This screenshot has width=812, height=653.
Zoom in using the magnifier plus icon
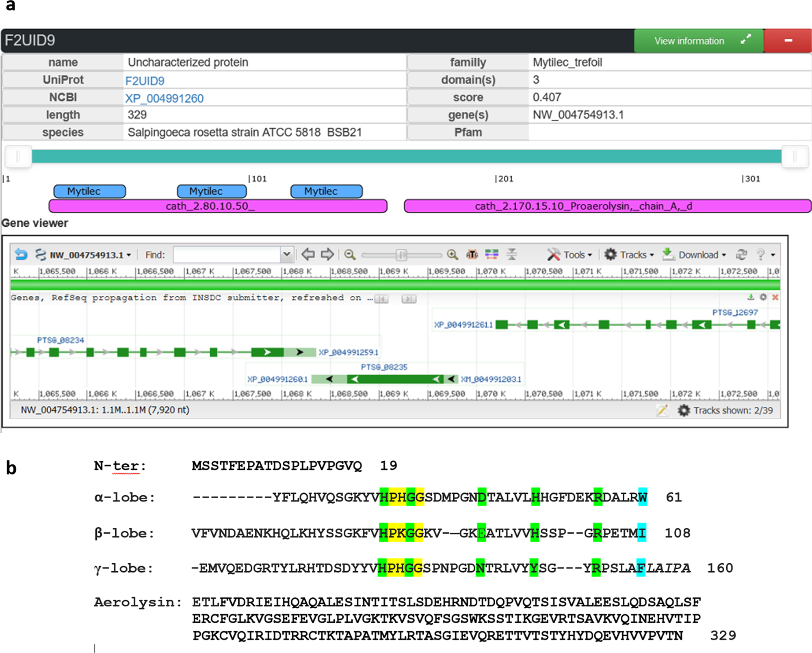pos(452,255)
